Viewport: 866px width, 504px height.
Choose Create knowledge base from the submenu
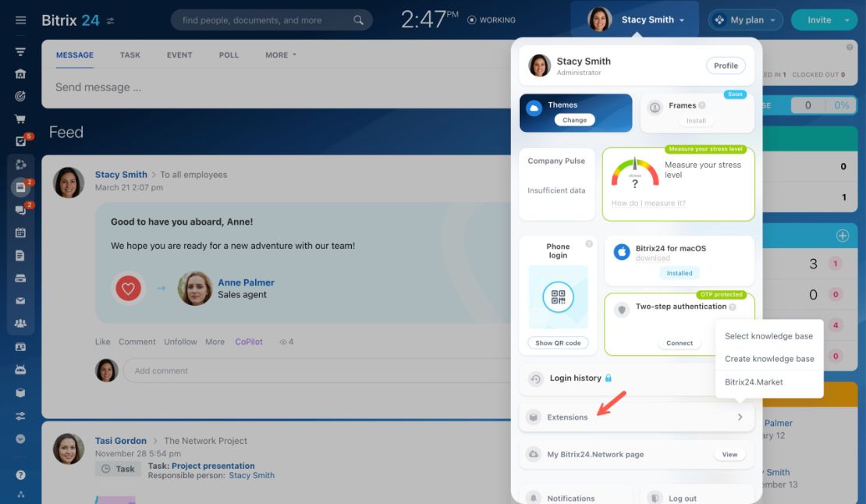(x=769, y=359)
